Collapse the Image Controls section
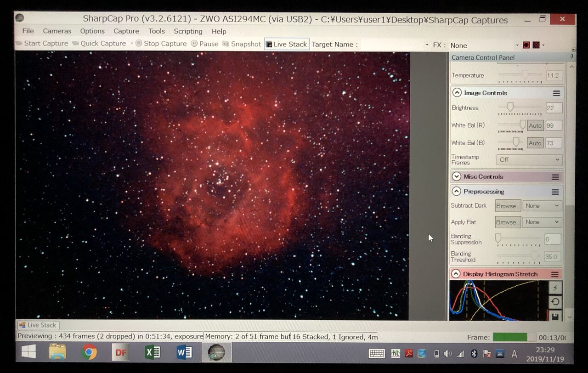 point(457,92)
